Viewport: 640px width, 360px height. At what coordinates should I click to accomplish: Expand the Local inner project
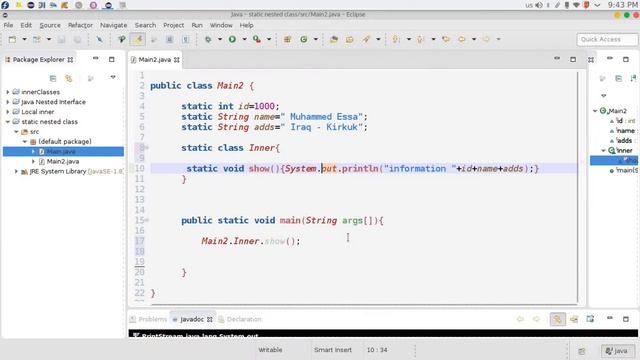pos(8,111)
